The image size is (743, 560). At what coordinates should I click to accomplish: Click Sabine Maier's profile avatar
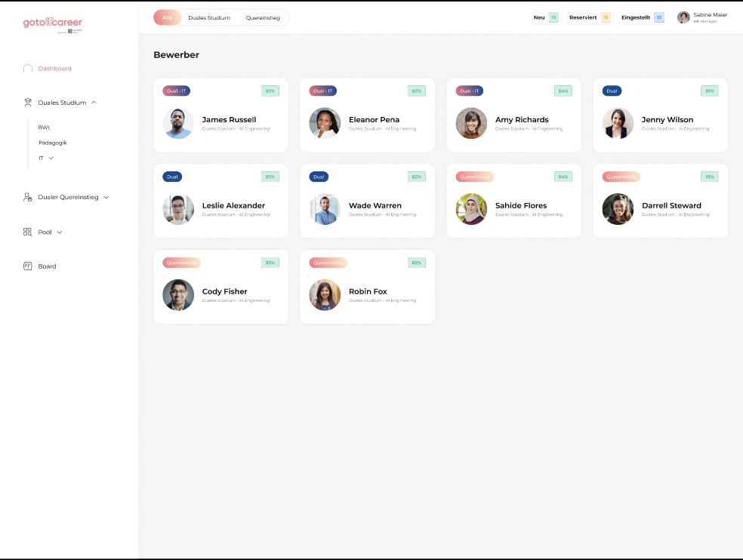pyautogui.click(x=683, y=17)
